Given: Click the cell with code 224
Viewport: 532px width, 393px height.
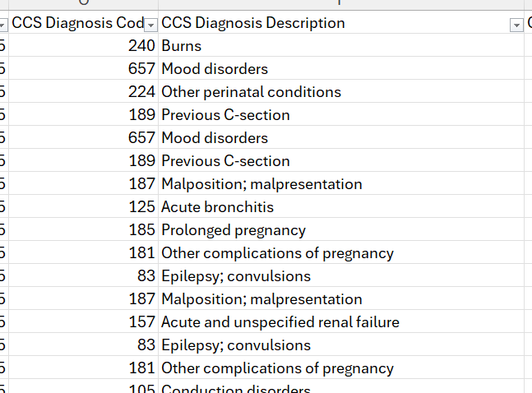Looking at the screenshot, I should point(82,92).
